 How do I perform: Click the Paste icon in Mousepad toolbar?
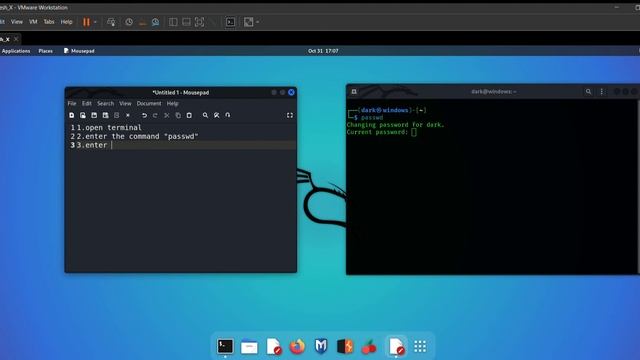point(189,116)
